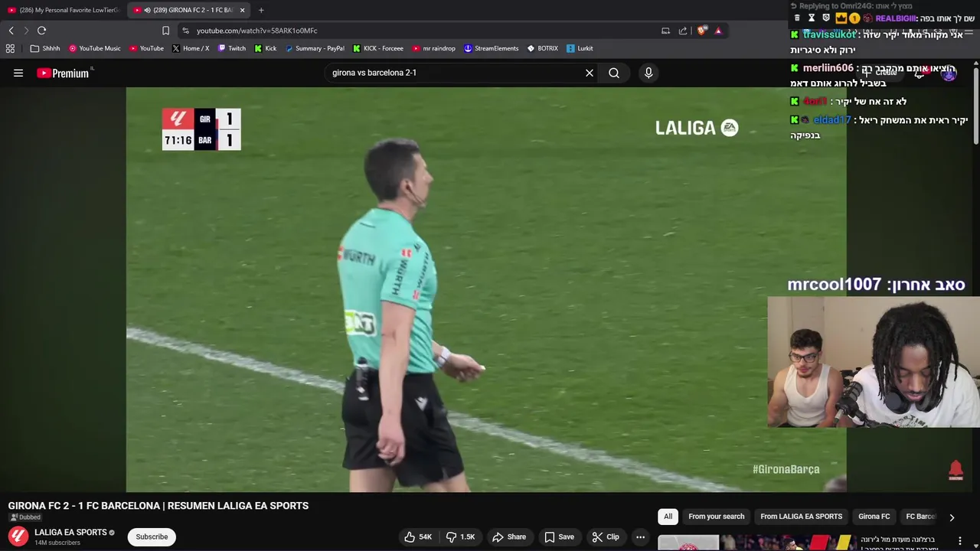980x551 pixels.
Task: Click the browser share page icon
Action: tap(683, 31)
